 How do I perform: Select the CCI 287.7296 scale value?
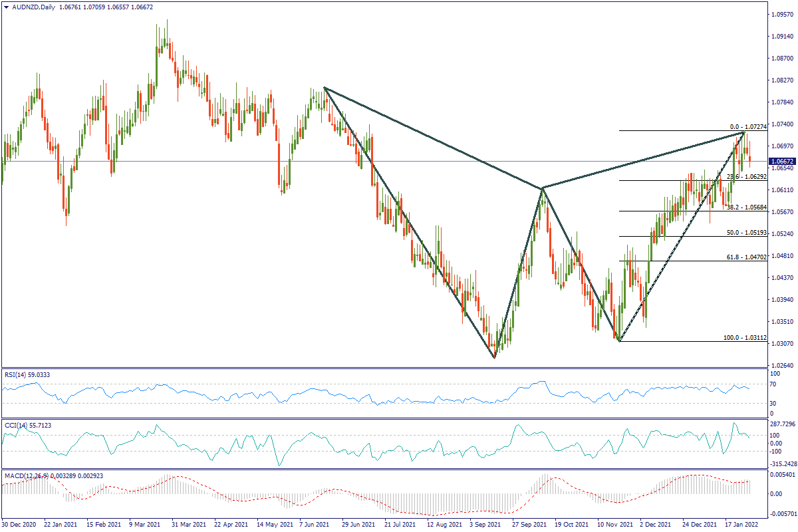point(783,424)
